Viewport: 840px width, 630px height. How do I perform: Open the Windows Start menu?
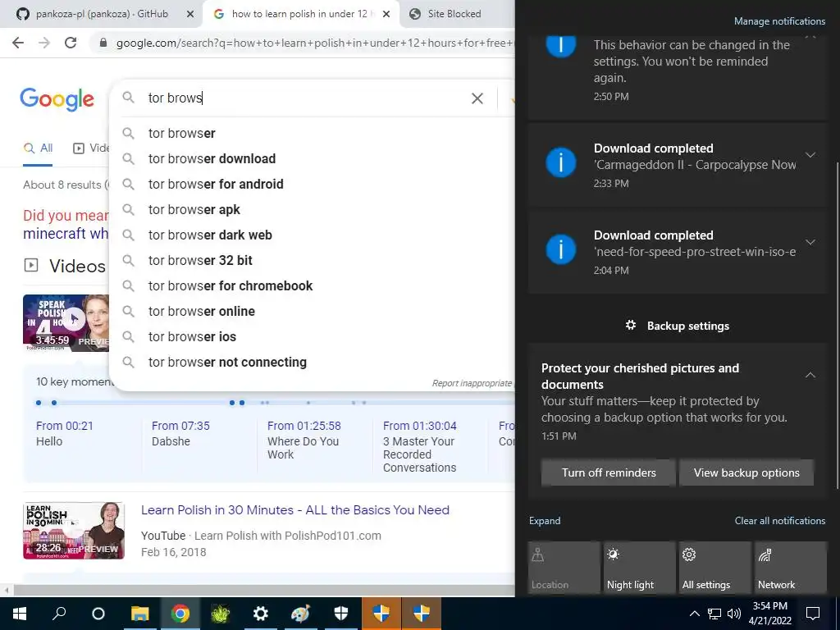[20, 614]
